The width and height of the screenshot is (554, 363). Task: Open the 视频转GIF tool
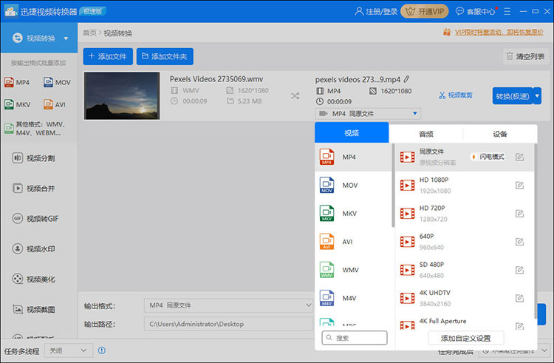35,218
